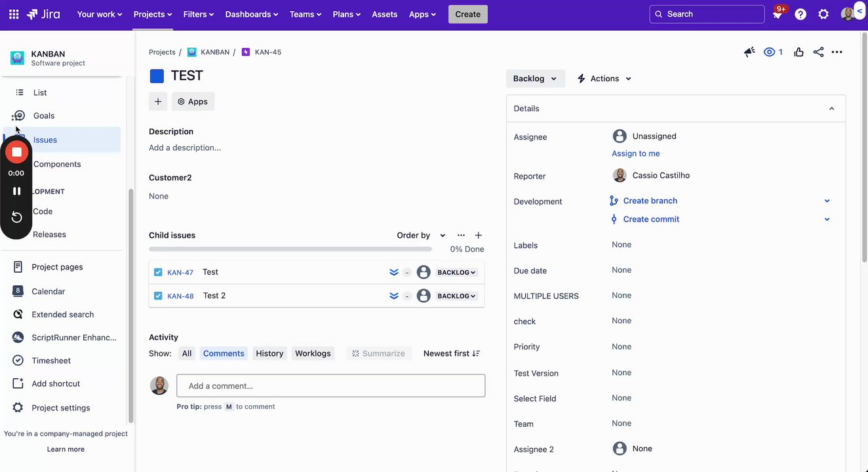
Task: Select the Worklogs activity tab
Action: 313,353
